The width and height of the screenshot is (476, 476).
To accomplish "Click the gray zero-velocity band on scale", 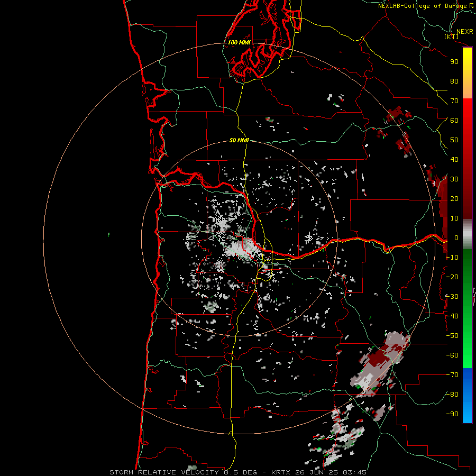I will [467, 234].
